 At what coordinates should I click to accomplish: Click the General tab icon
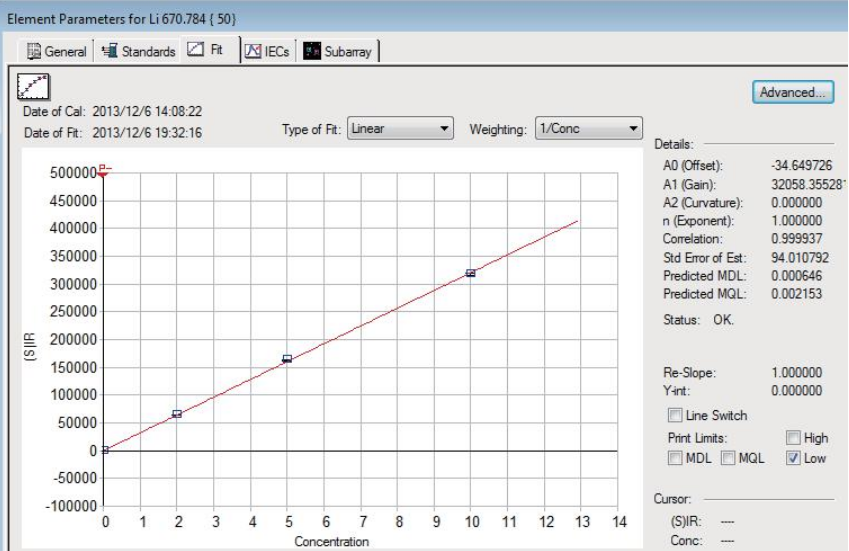34,51
